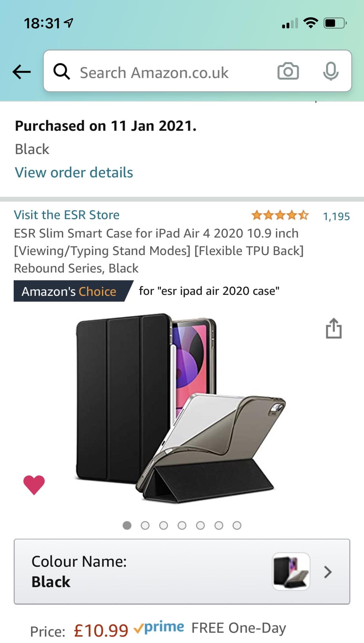Open View order details link
364x643 pixels.
tap(74, 173)
